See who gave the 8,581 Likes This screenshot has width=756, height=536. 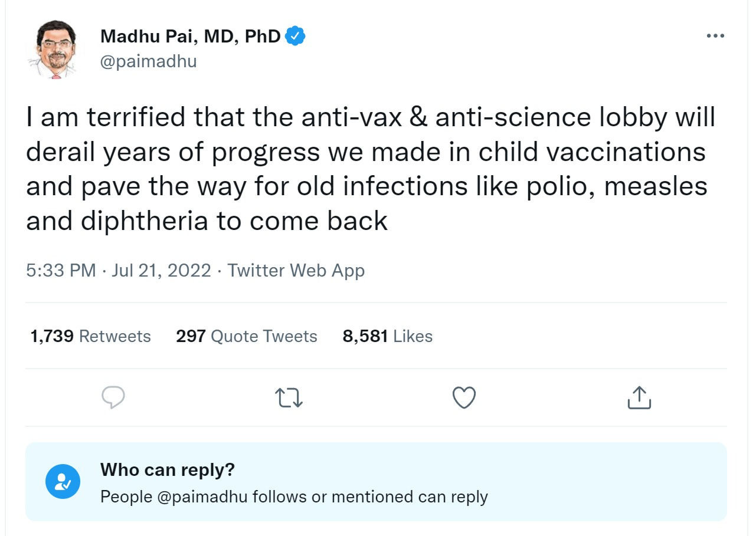387,336
